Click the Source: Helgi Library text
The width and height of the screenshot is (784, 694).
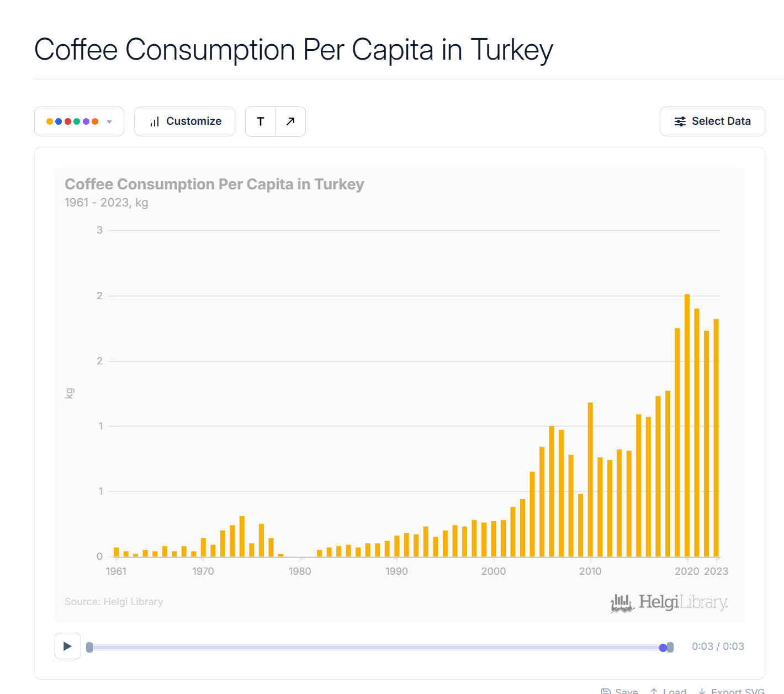click(x=114, y=602)
